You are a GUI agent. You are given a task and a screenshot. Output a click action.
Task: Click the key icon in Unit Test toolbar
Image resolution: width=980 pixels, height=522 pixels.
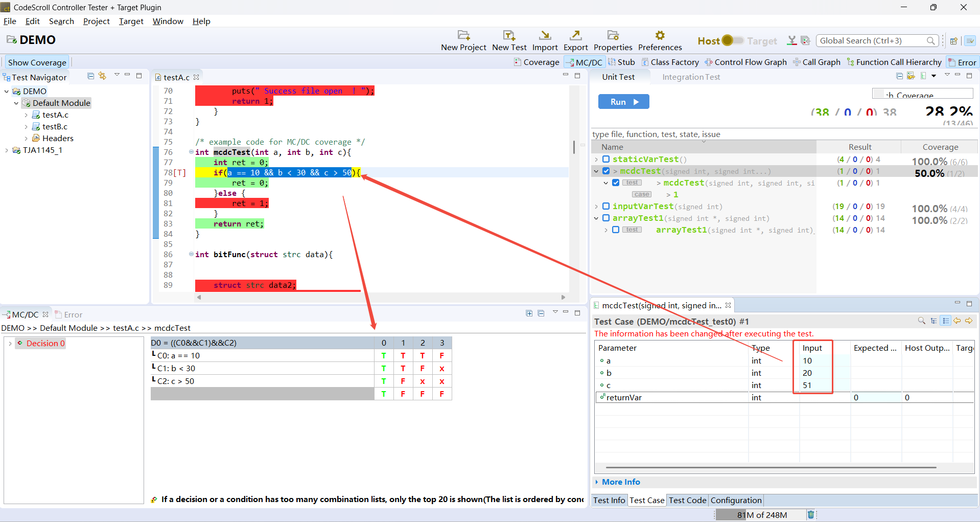[911, 76]
